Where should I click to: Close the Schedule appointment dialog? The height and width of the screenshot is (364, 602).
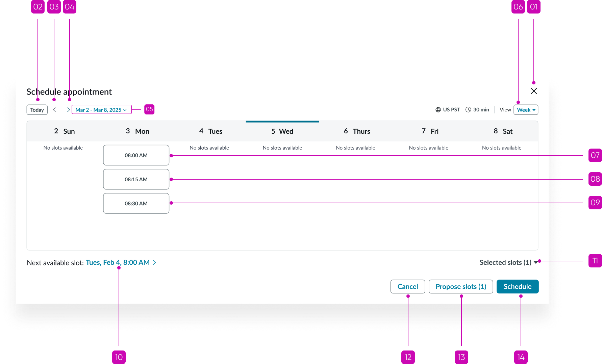click(534, 91)
